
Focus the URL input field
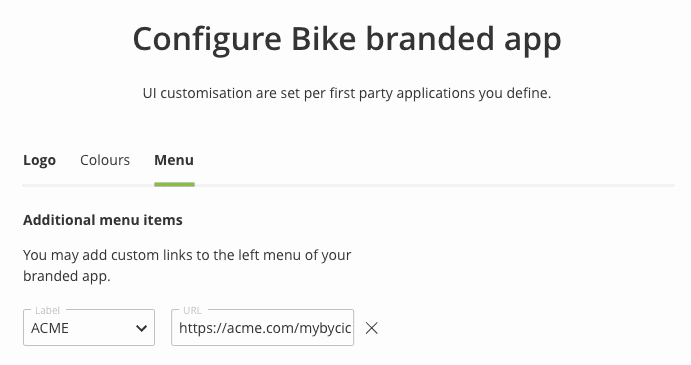click(x=263, y=328)
